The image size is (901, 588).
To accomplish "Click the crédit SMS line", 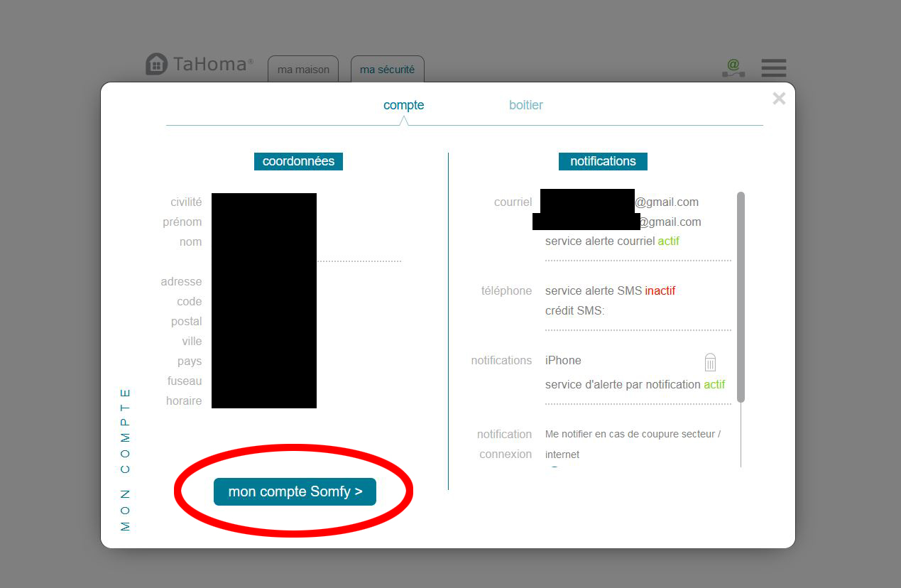I will 574,310.
